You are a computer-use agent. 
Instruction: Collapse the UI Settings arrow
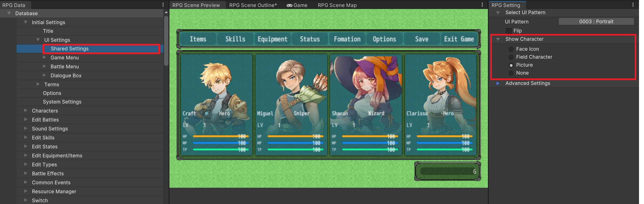38,40
